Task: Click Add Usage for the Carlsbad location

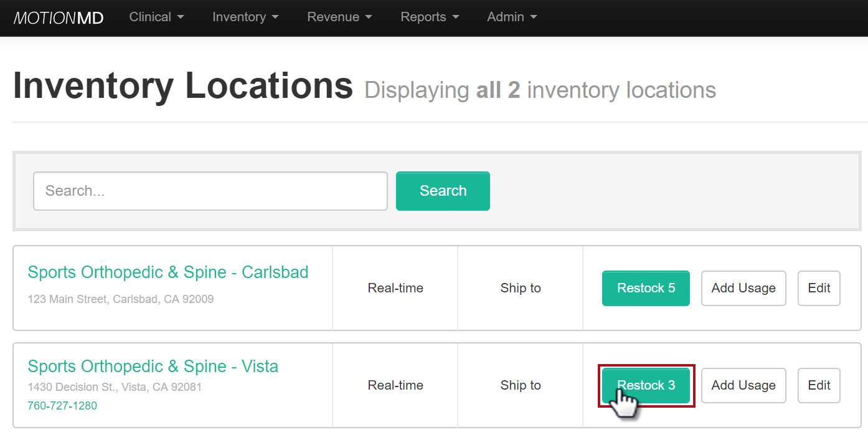Action: 743,288
